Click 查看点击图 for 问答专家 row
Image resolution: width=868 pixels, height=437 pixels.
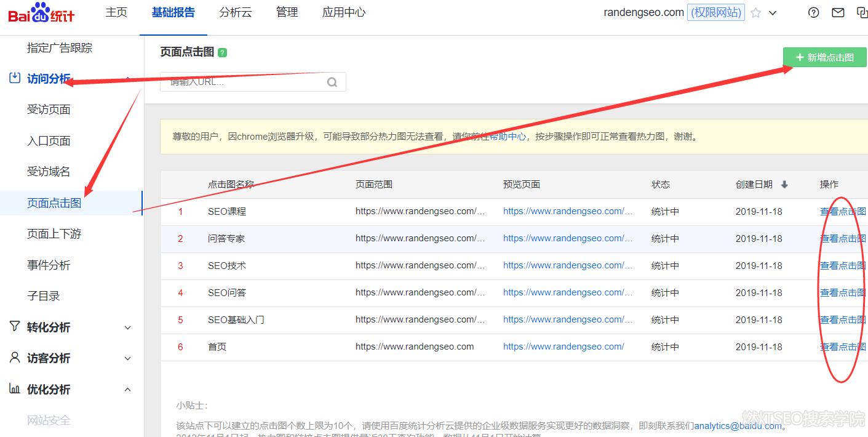(843, 238)
